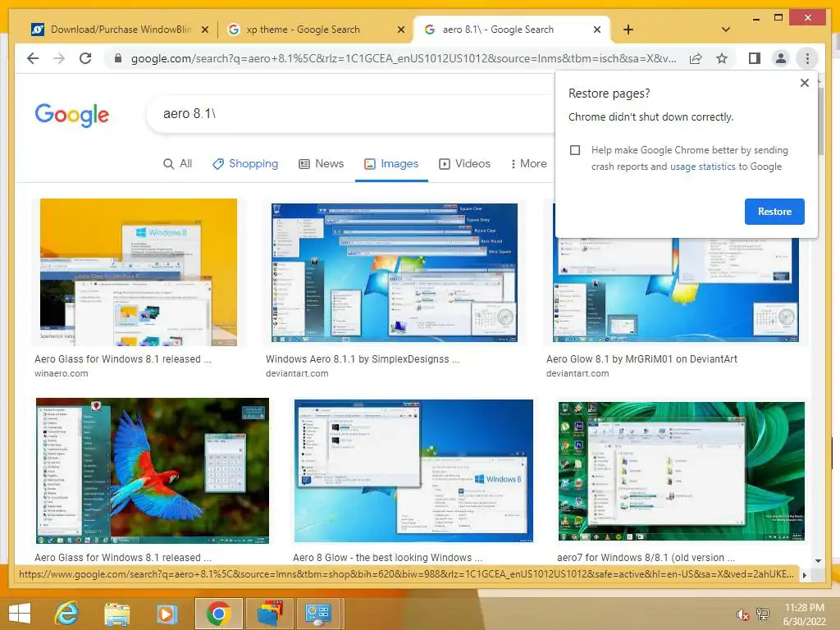
Task: Close the Download/Purchase WindowBlinds tab
Action: click(204, 30)
